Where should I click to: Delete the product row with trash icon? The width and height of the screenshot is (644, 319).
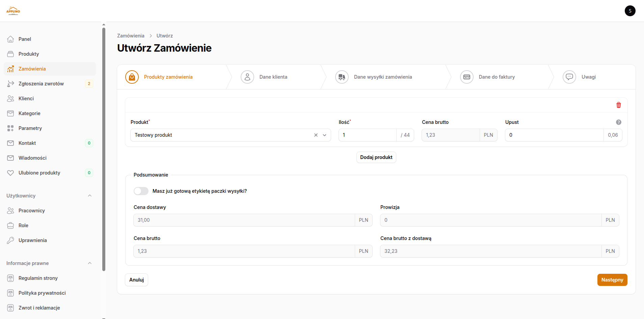(618, 105)
